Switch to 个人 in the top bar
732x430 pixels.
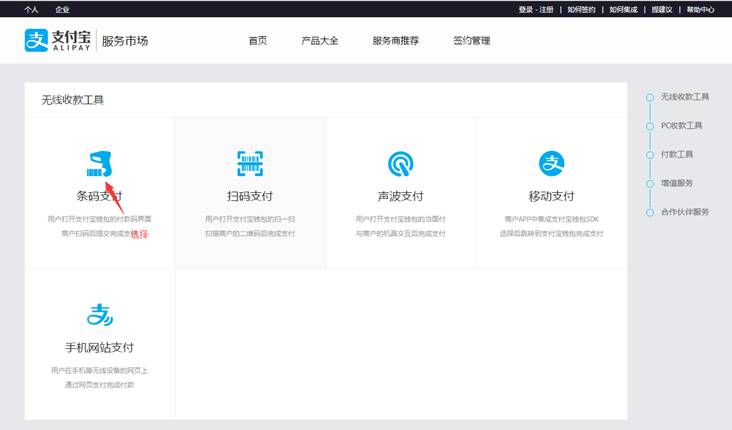click(x=31, y=9)
